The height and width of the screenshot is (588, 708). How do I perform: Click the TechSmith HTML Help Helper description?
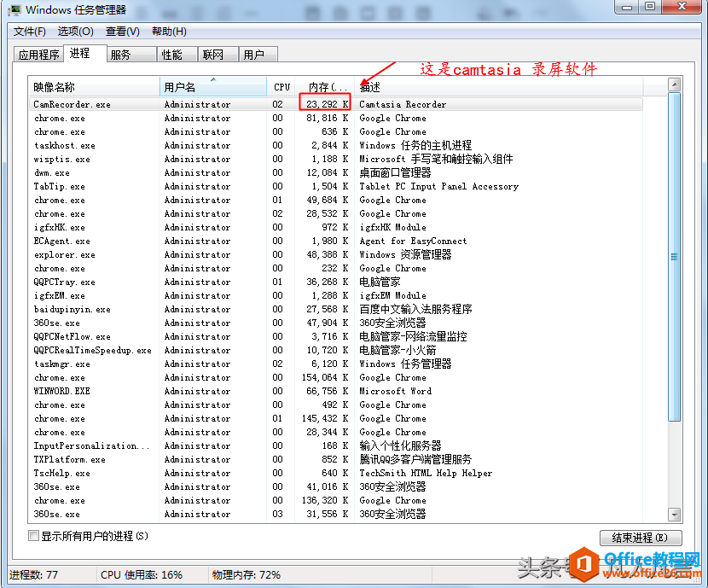[x=426, y=474]
